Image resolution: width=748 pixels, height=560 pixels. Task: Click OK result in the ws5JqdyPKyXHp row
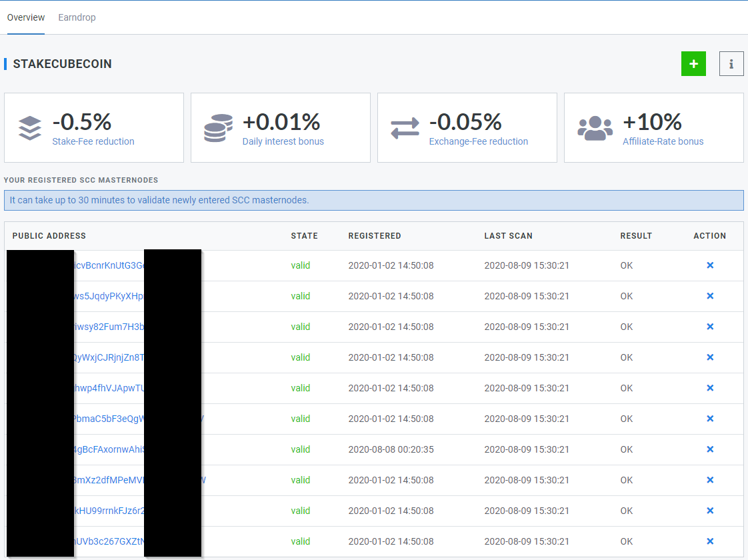[627, 296]
